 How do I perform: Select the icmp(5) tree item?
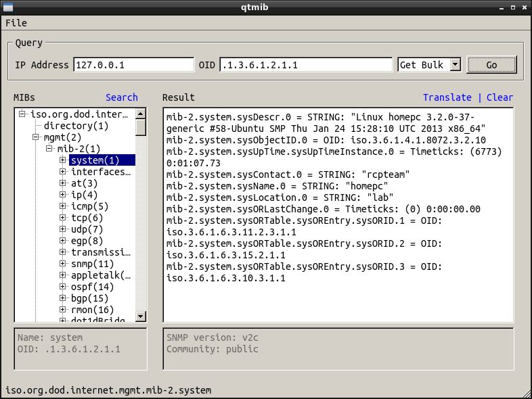(89, 206)
